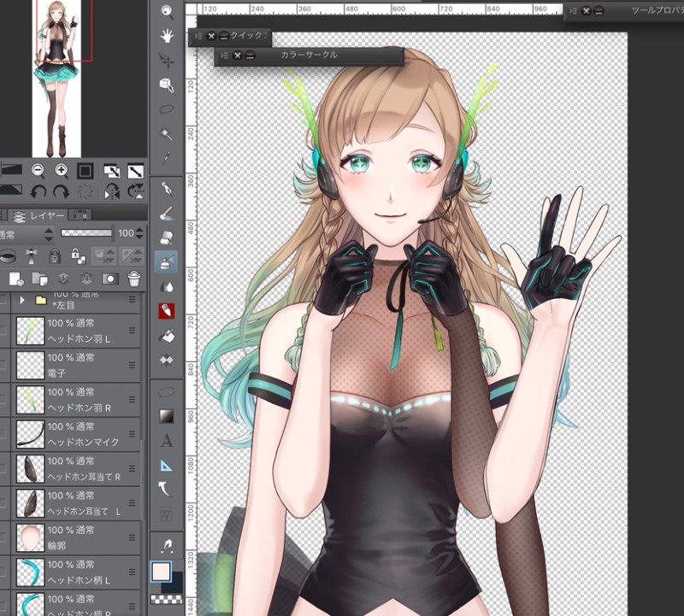Screen dimensions: 684x616
Task: Toggle checkbox for ヘッドホンマイク layer
Action: [x=3, y=434]
